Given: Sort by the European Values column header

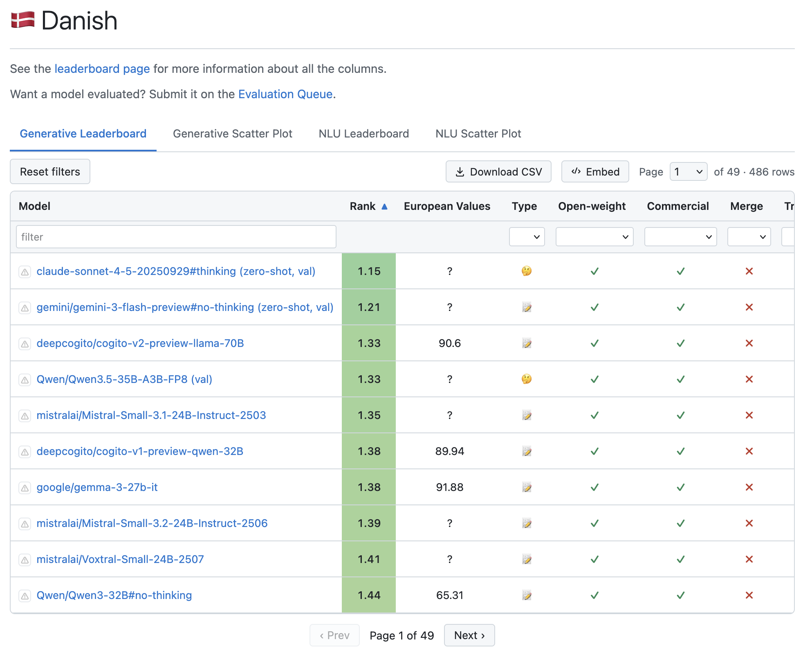Looking at the screenshot, I should point(447,206).
